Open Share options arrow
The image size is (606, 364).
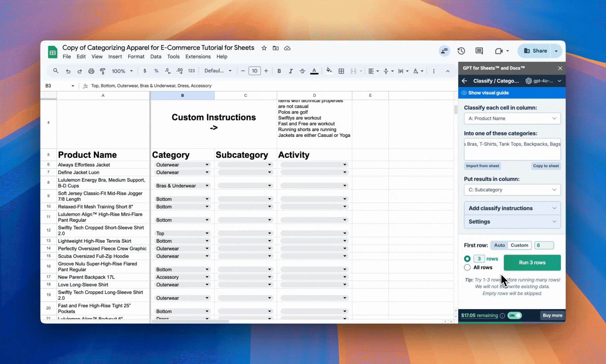pos(556,51)
